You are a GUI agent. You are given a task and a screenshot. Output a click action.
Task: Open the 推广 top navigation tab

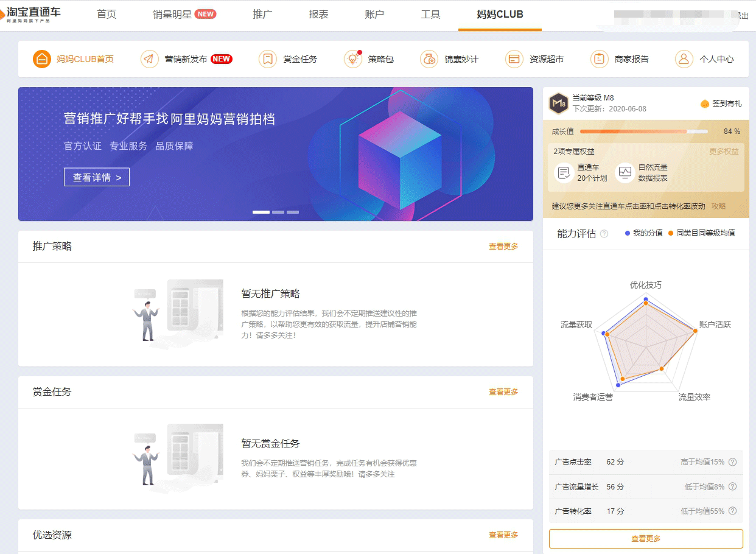(262, 15)
